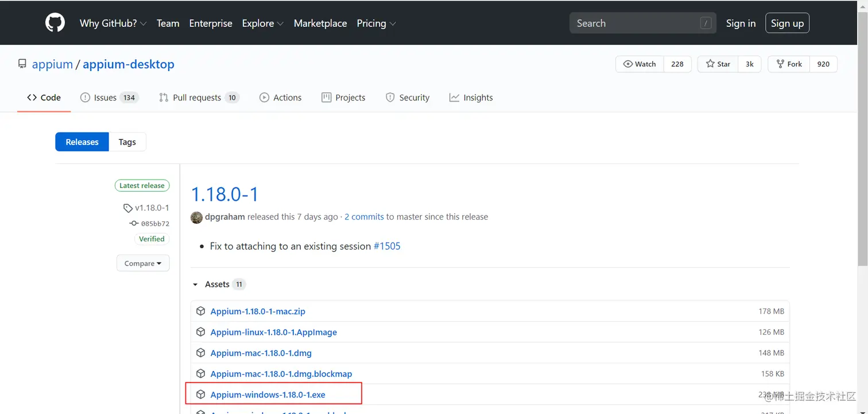Select the 178 MB file size text
868x414 pixels.
tap(771, 311)
